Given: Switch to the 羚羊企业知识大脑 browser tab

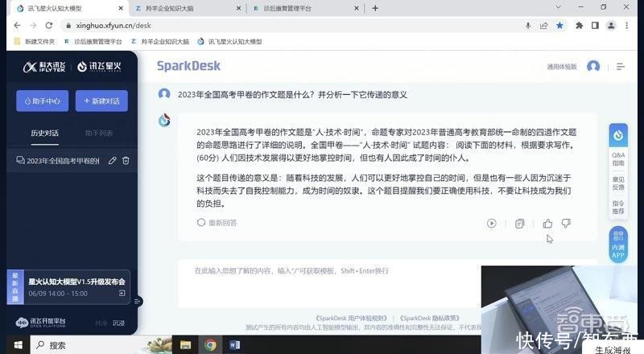Looking at the screenshot, I should (x=187, y=8).
